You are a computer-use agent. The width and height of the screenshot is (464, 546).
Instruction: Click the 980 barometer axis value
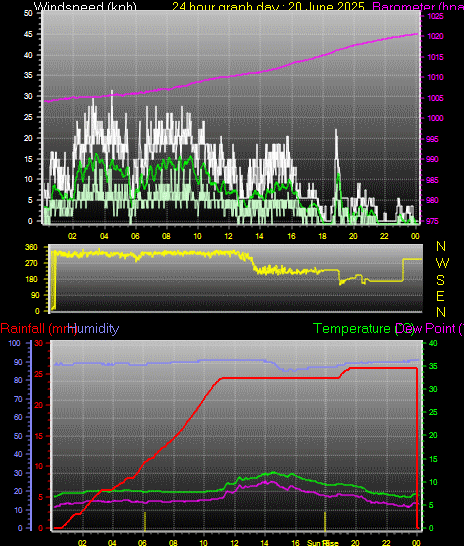click(x=433, y=200)
